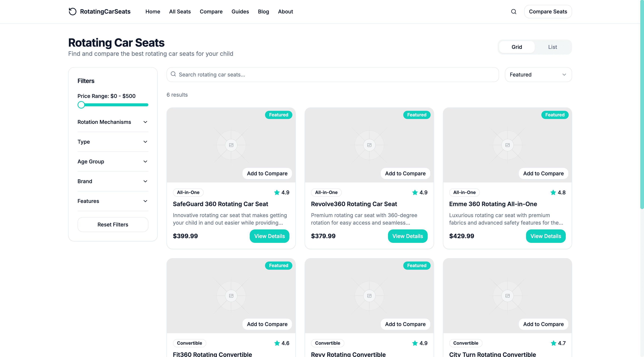The width and height of the screenshot is (644, 357).
Task: Switch to Grid view
Action: 517,47
